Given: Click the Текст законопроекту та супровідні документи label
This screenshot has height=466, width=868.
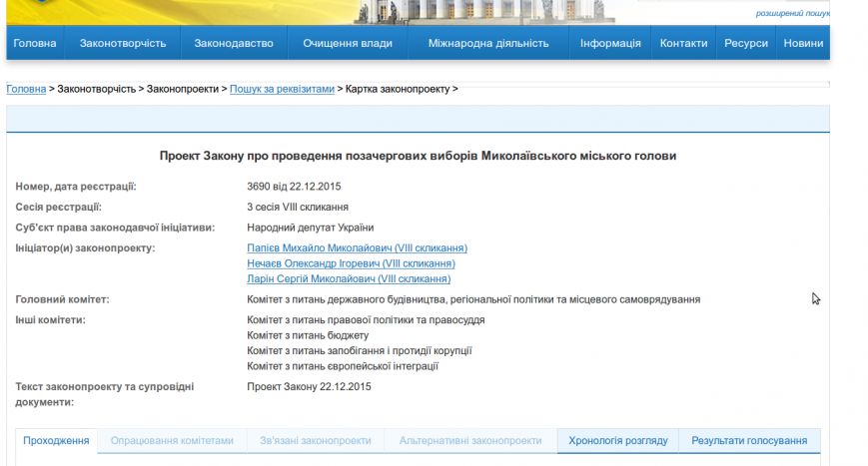Looking at the screenshot, I should click(x=105, y=395).
